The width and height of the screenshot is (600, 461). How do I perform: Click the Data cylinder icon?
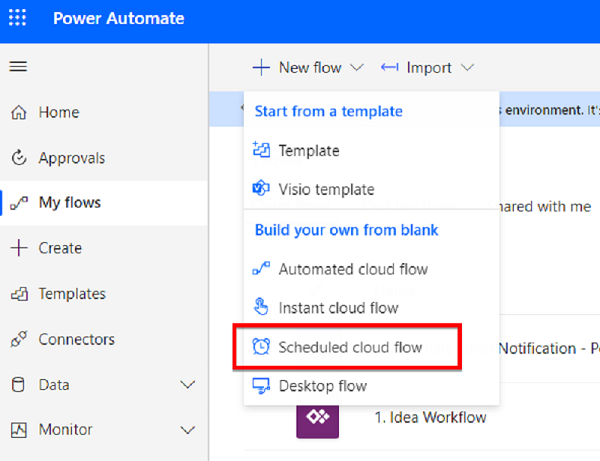18,385
